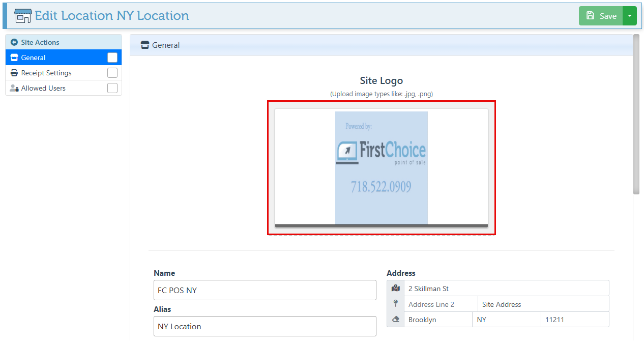Click the store icon in General panel header

pyautogui.click(x=145, y=45)
